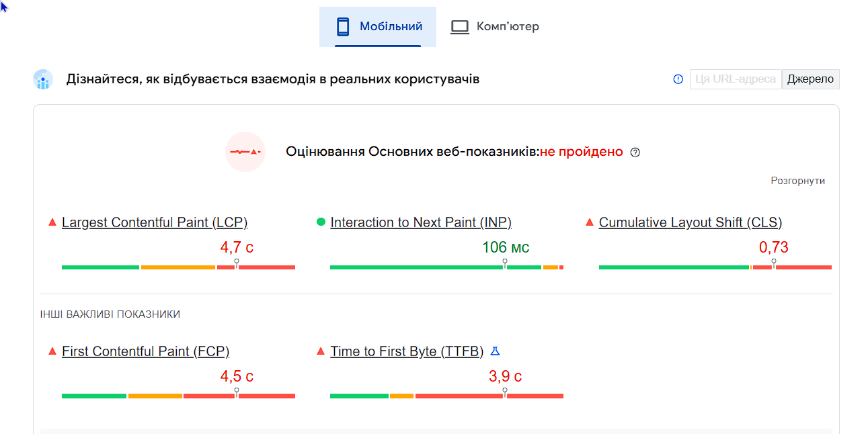The image size is (868, 434).
Task: Open Interaction to Next Paint (INP) link
Action: point(421,222)
